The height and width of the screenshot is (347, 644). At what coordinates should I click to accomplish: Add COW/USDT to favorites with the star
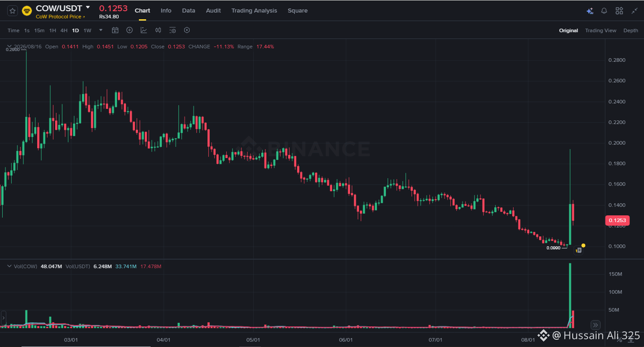pos(13,11)
